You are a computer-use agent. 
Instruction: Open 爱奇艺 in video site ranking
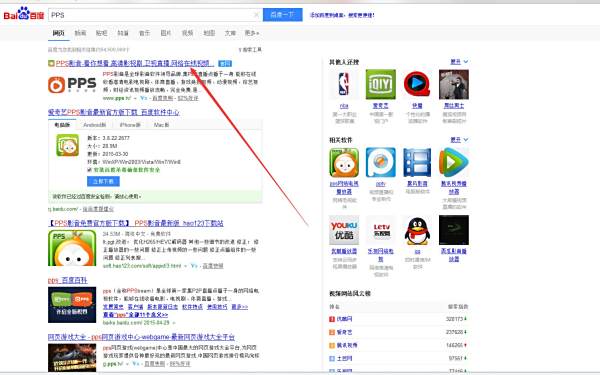click(x=344, y=332)
